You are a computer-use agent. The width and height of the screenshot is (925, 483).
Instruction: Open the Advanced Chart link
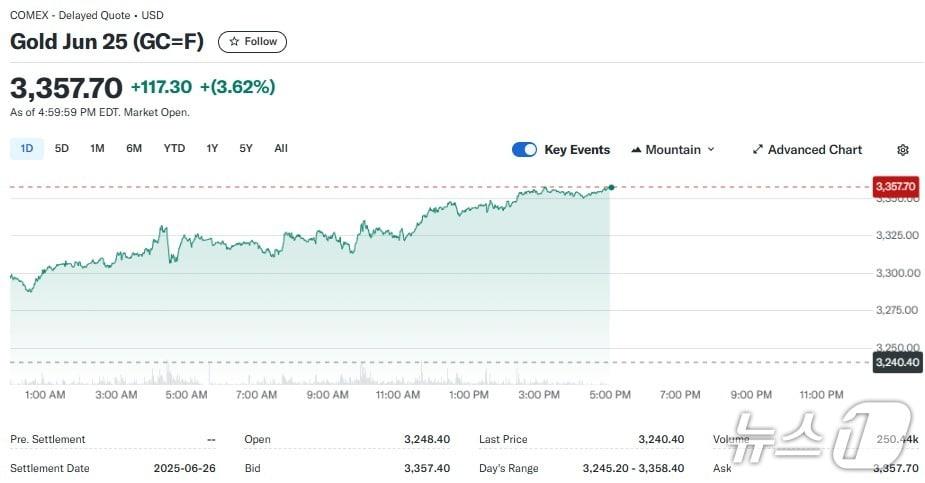tap(814, 150)
